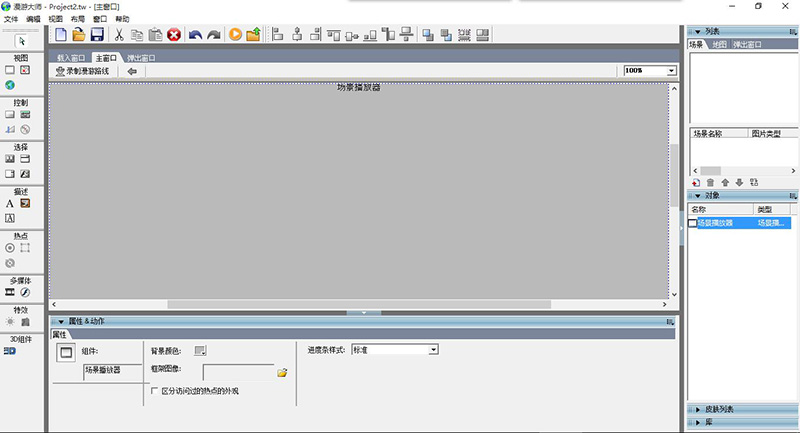Image resolution: width=800 pixels, height=433 pixels.
Task: Delete scene with trash icon
Action: tap(710, 183)
